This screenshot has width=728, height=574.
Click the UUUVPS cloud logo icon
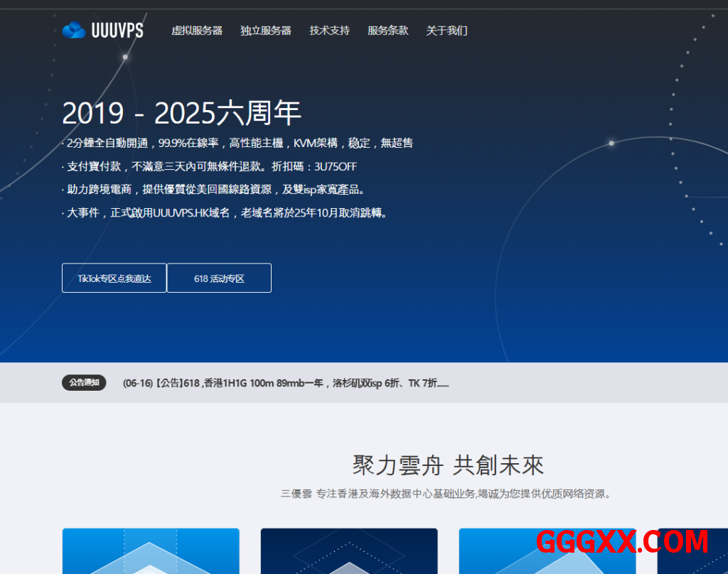(74, 31)
